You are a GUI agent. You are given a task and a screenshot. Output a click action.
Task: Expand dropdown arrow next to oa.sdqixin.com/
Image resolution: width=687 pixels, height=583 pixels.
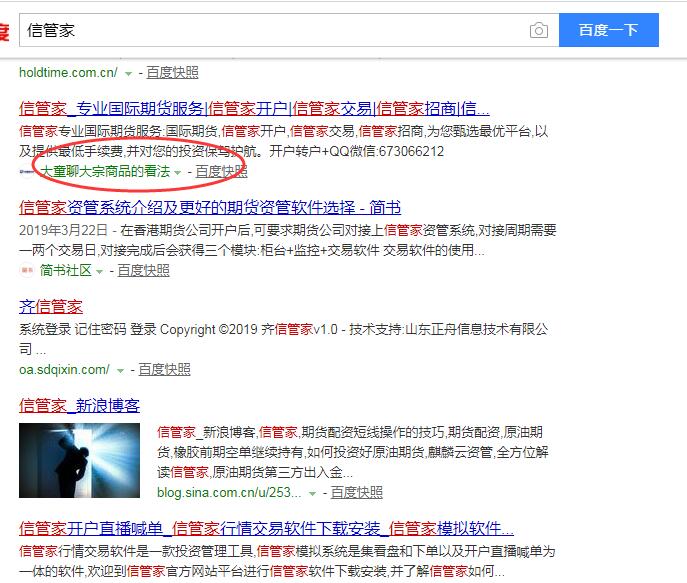pyautogui.click(x=120, y=371)
